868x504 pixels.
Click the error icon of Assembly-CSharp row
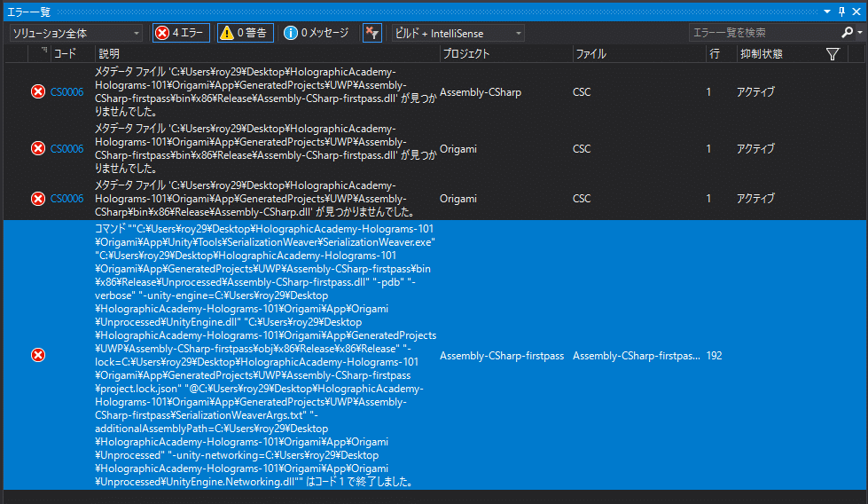pos(38,92)
